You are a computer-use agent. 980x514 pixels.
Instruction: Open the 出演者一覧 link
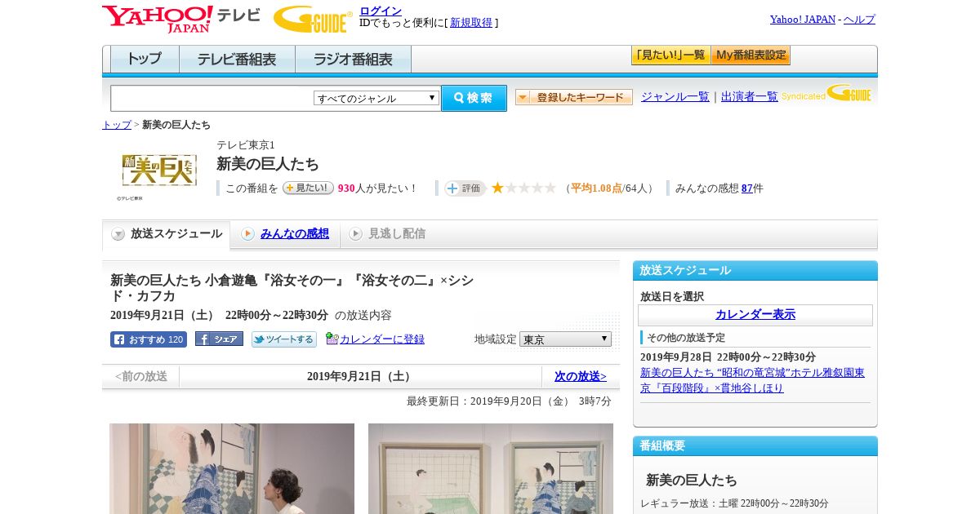click(749, 97)
